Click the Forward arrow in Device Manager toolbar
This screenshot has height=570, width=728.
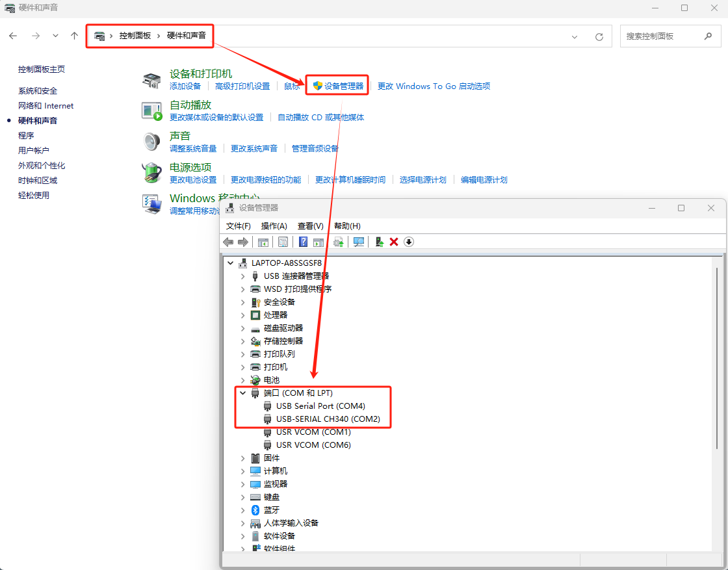(x=243, y=242)
